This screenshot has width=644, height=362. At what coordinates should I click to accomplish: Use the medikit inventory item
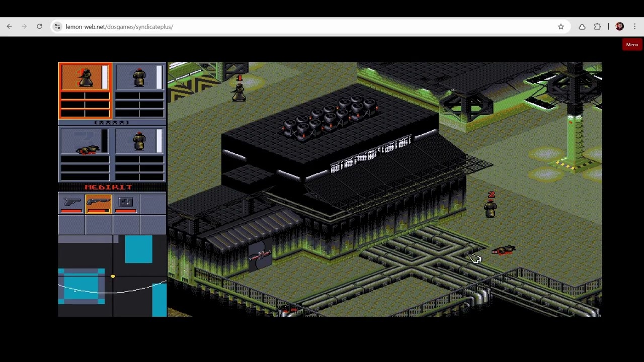tap(126, 204)
